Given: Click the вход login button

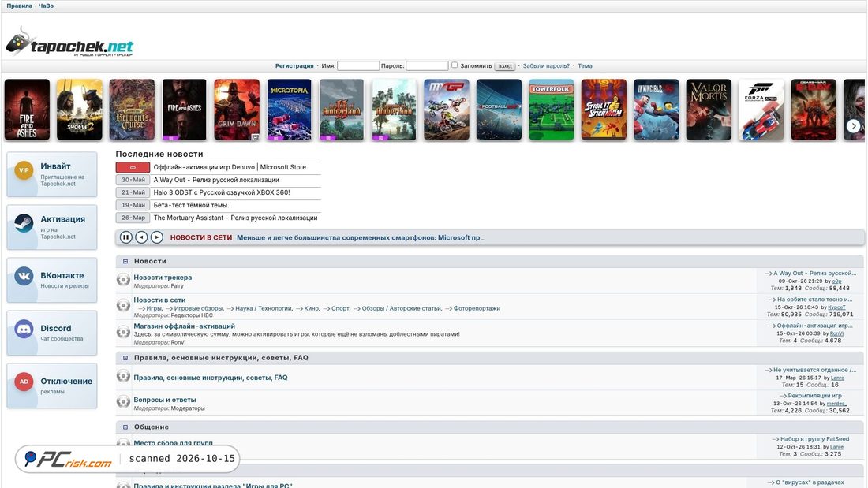Looking at the screenshot, I should (505, 66).
